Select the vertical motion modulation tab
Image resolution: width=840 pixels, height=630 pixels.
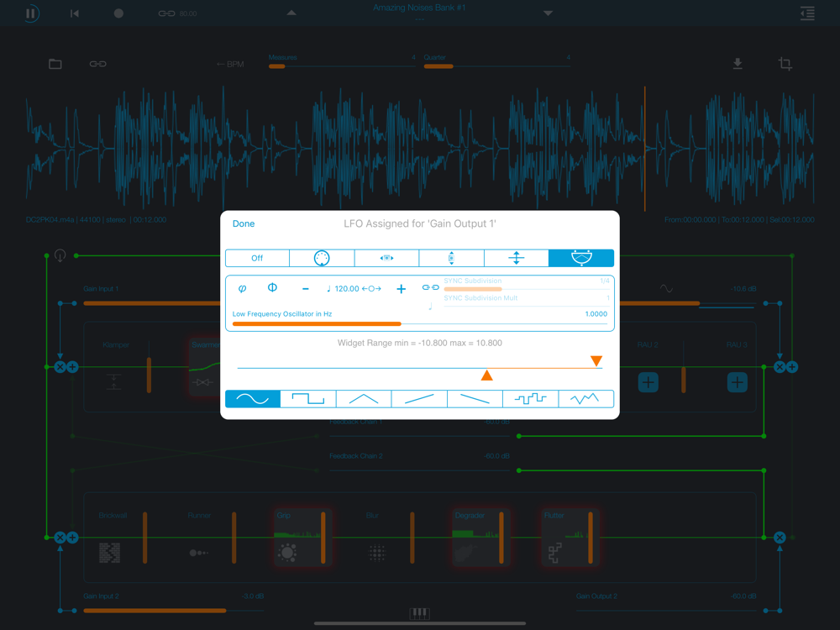(451, 258)
